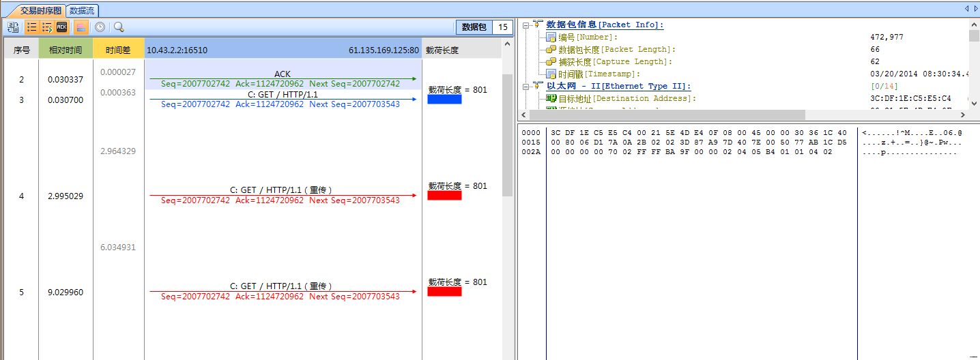Viewport: 980px width, 360px height.
Task: Click hex dump offset 0015 row
Action: 532,142
